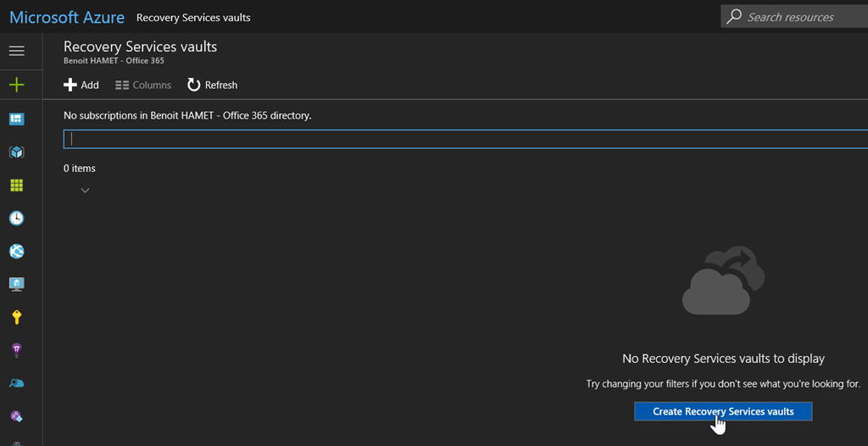Screen dimensions: 868x446
Task: Open the yellow key Subscriptions icon
Action: 16,317
